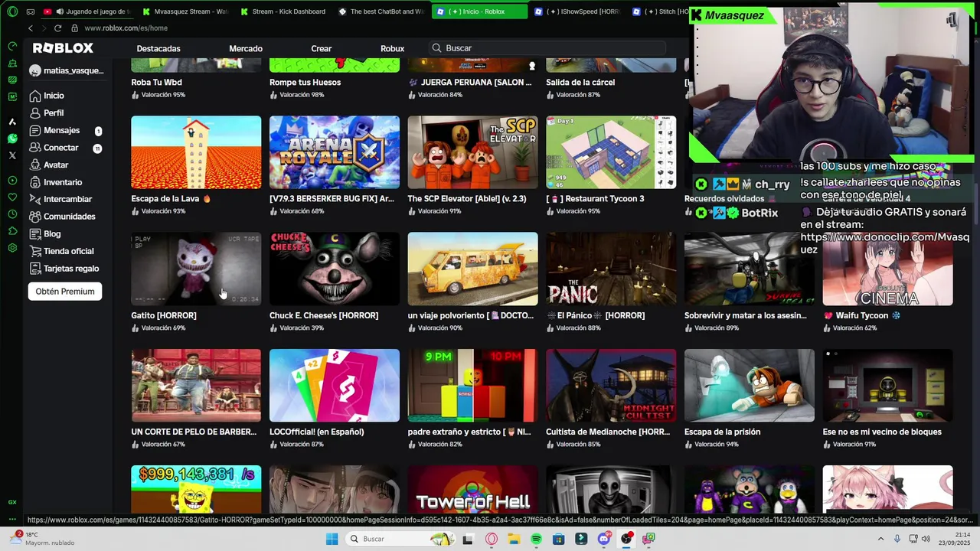Screen dimensions: 980x551
Task: Open Spotify from the taskbar
Action: 536,539
